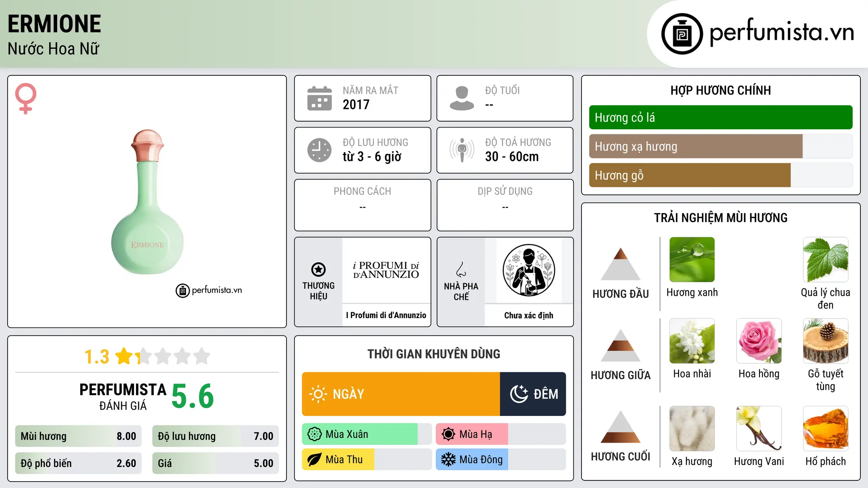Open the Quả lý chua đen note image
Viewport: 868px width, 488px height.
pos(826,260)
